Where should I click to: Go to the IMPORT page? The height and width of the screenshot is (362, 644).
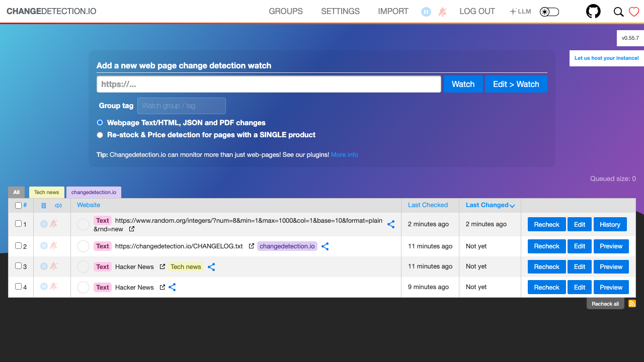(x=393, y=12)
